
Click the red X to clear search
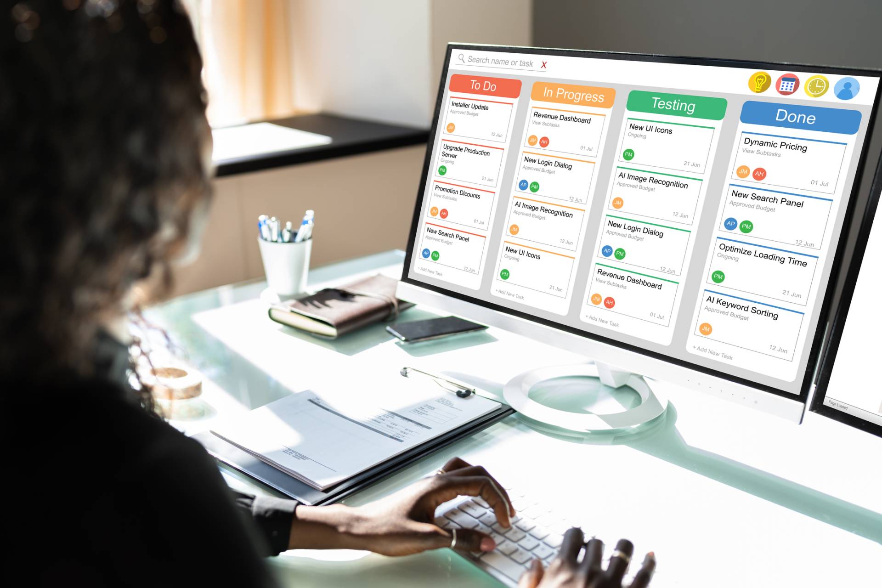coord(546,64)
